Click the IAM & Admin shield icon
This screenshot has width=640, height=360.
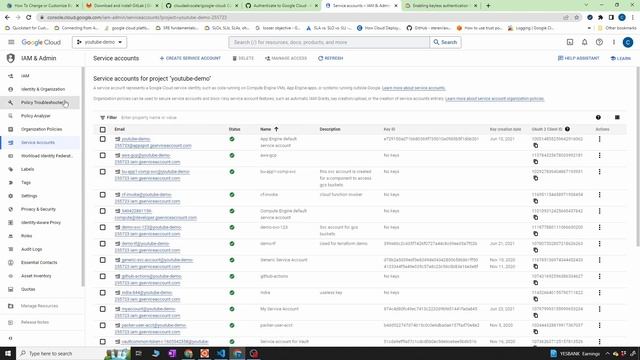pos(11,58)
